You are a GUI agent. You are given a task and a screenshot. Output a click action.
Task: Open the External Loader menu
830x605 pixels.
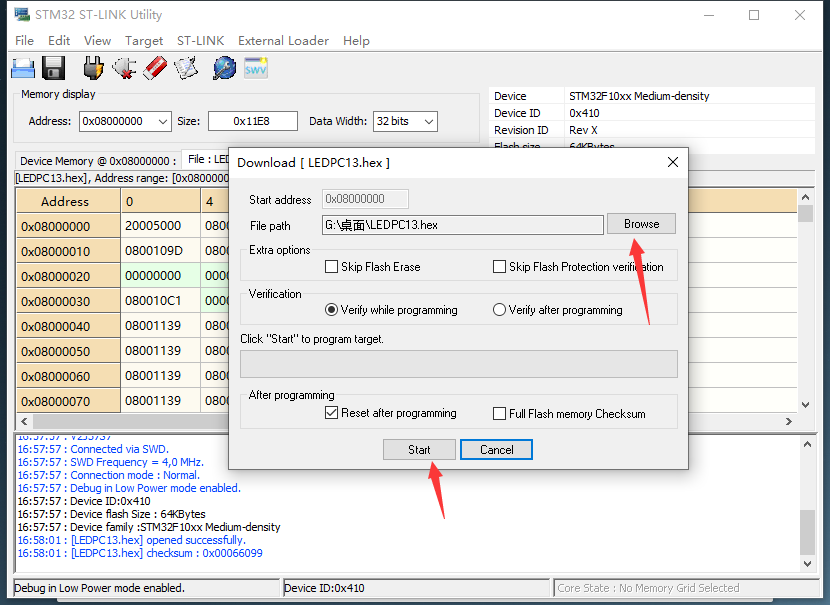coord(283,41)
